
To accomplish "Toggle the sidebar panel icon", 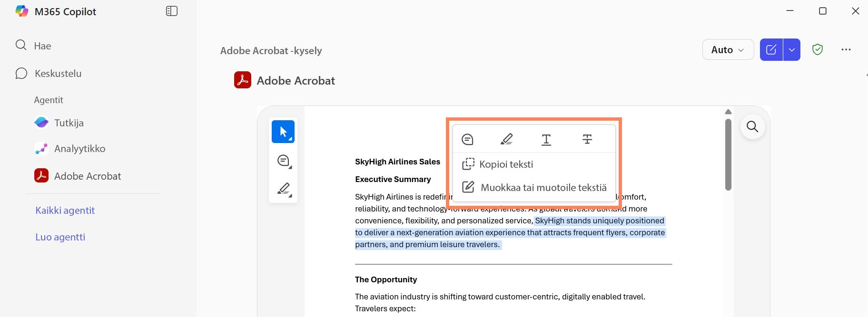I will (x=172, y=11).
